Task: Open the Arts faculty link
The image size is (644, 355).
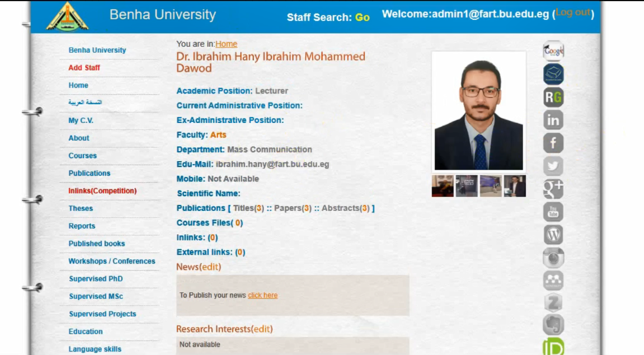Action: click(x=218, y=135)
